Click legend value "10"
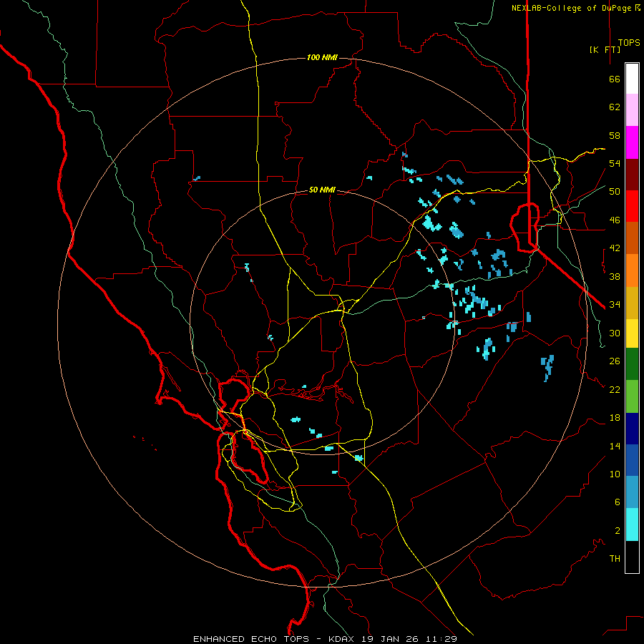The height and width of the screenshot is (644, 644). 615,474
